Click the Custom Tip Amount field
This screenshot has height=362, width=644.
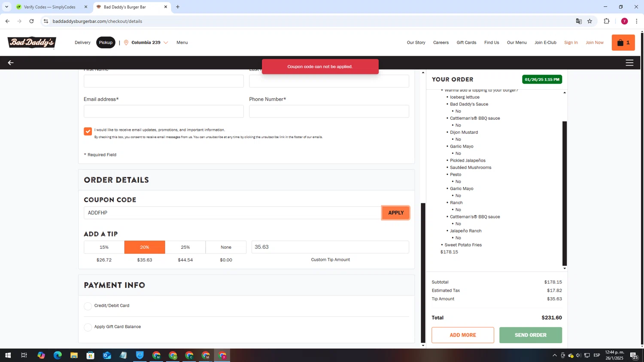pos(330,247)
